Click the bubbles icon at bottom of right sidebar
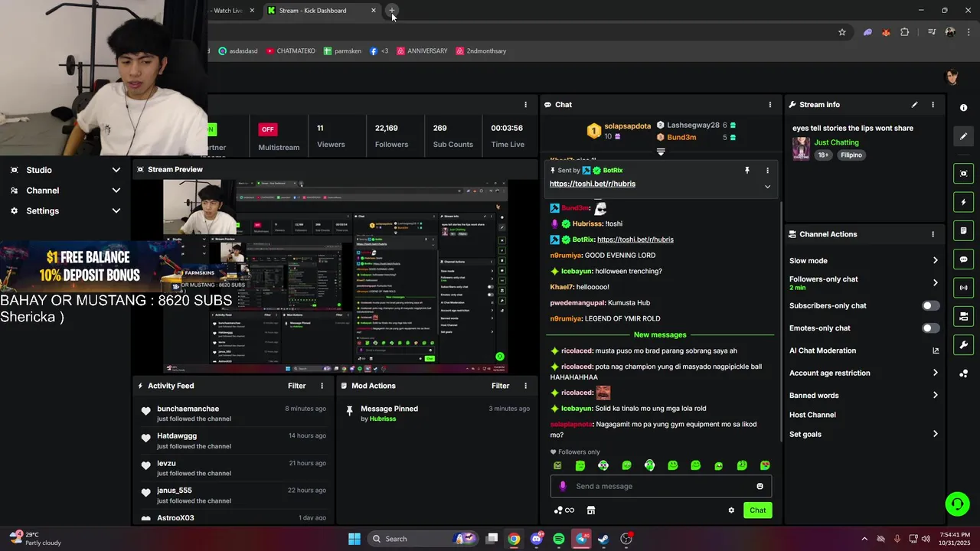 pyautogui.click(x=964, y=373)
